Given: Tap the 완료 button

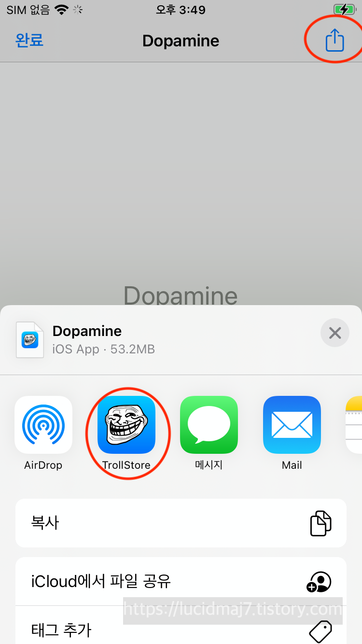Looking at the screenshot, I should pyautogui.click(x=29, y=40).
